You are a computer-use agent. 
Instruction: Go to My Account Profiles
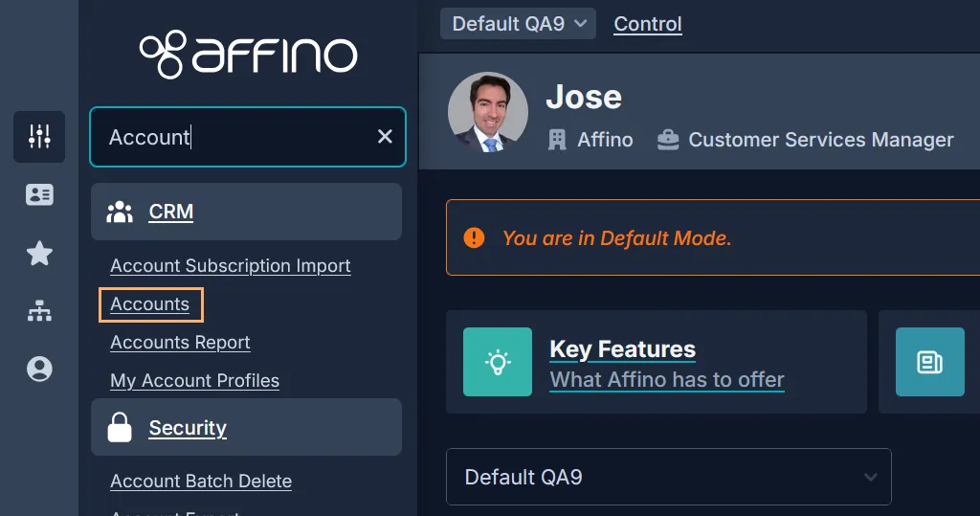point(195,381)
